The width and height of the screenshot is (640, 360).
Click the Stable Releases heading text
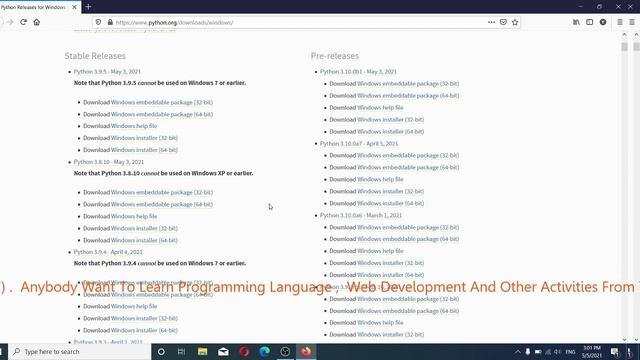(x=95, y=56)
